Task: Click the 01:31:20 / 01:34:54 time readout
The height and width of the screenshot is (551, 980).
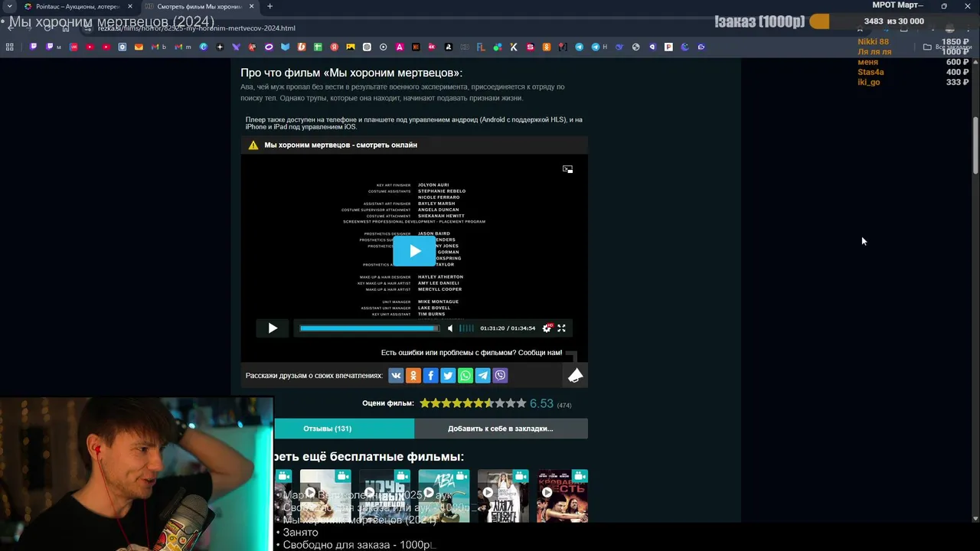Action: 508,328
